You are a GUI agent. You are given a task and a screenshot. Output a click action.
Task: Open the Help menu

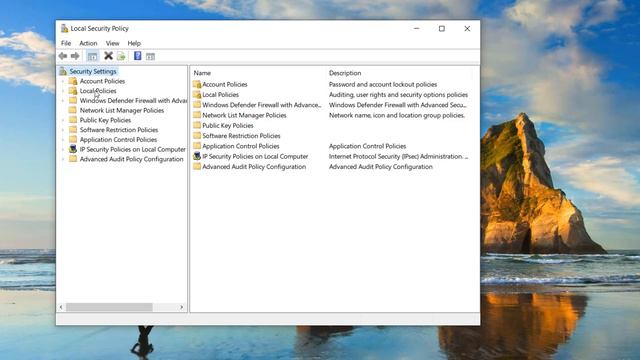(x=134, y=43)
